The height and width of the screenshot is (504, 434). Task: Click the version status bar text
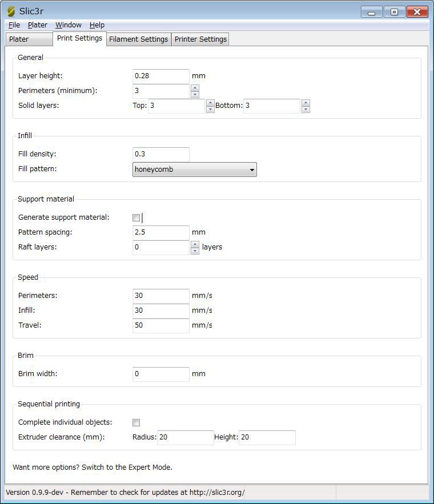point(125,493)
